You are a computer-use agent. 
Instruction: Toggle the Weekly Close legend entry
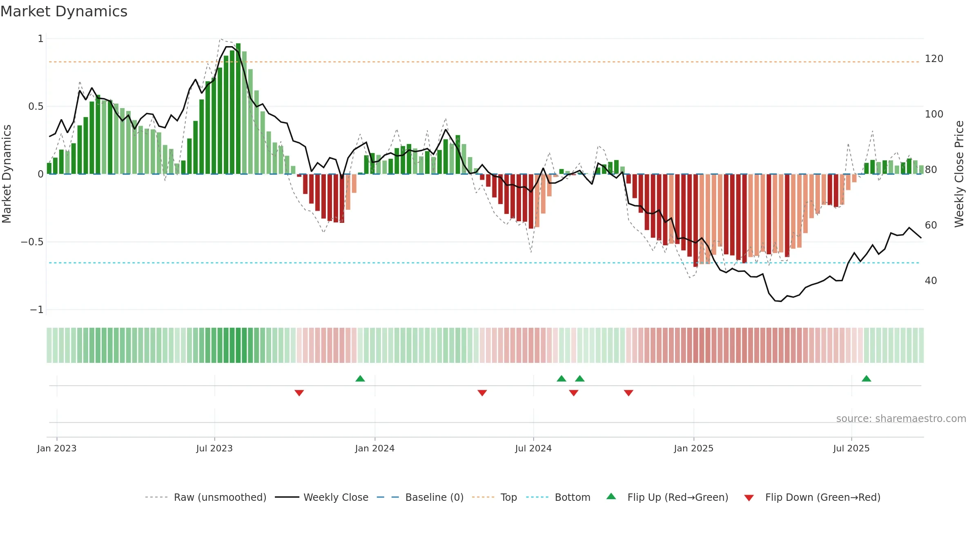pyautogui.click(x=321, y=497)
